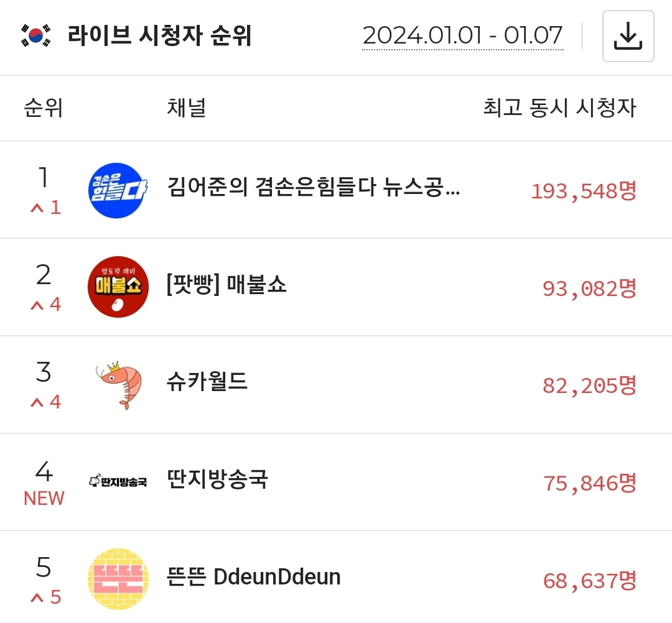Sort by the 최고 동시 시청자 column header
Image resolution: width=672 pixels, height=623 pixels.
559,108
